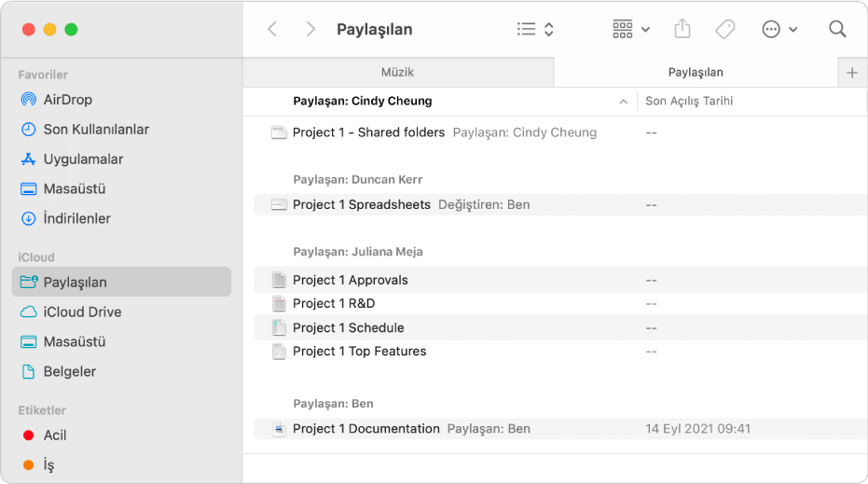Click the Project 1 Approvals file icon
868x484 pixels.
point(279,280)
